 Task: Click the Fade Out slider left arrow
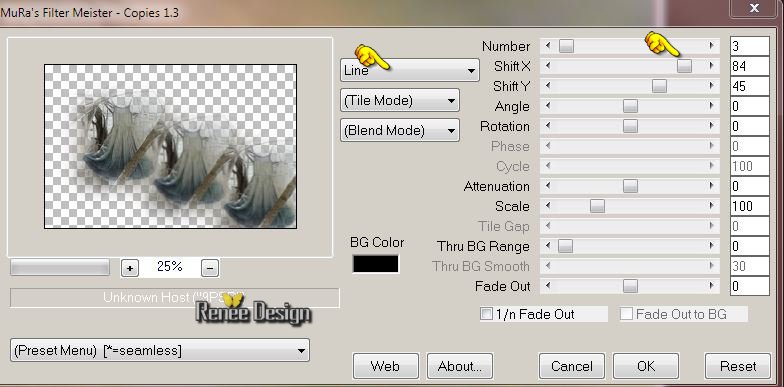(x=548, y=286)
